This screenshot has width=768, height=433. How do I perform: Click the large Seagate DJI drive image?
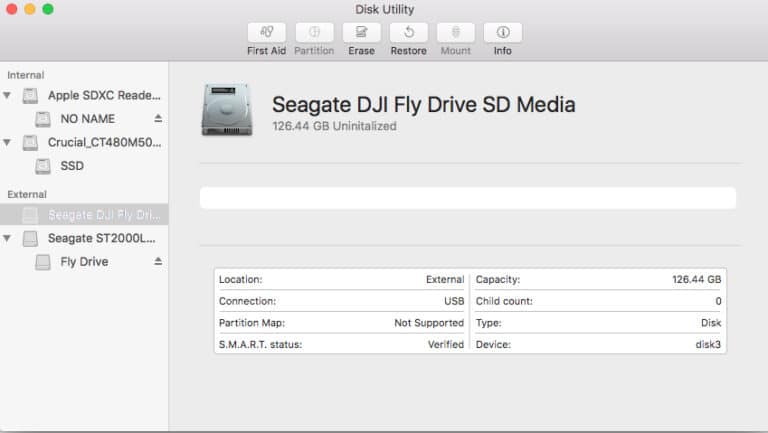(227, 110)
